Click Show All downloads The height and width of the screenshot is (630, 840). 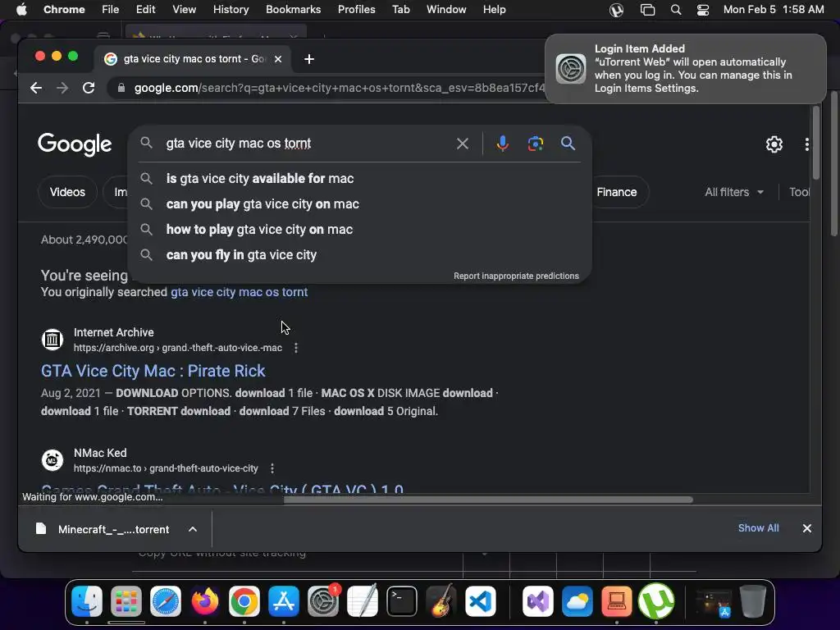point(758,528)
